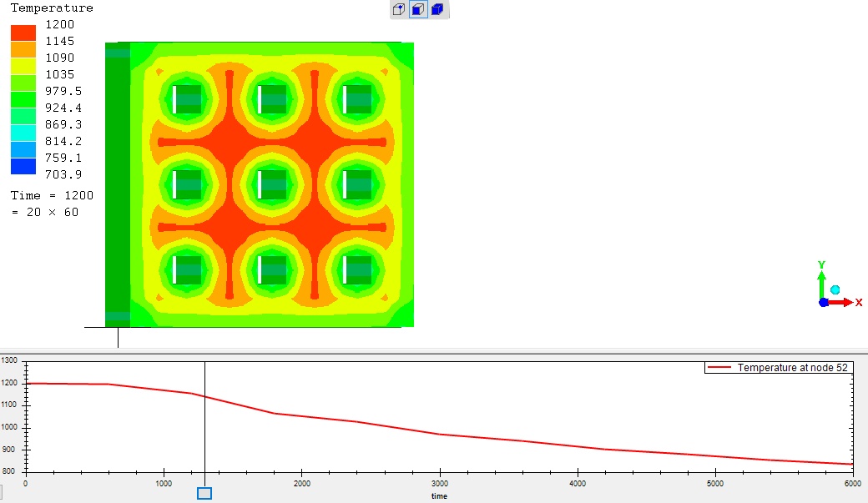Image resolution: width=868 pixels, height=503 pixels.
Task: Click the Time = 1200 label
Action: [52, 195]
